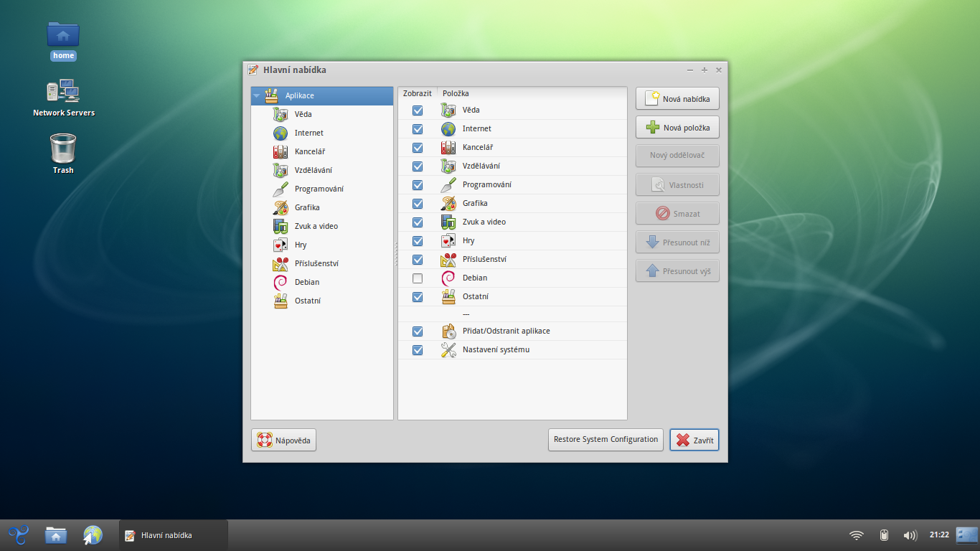The height and width of the screenshot is (551, 980).
Task: Launch the web browser from the taskbar
Action: click(x=93, y=535)
